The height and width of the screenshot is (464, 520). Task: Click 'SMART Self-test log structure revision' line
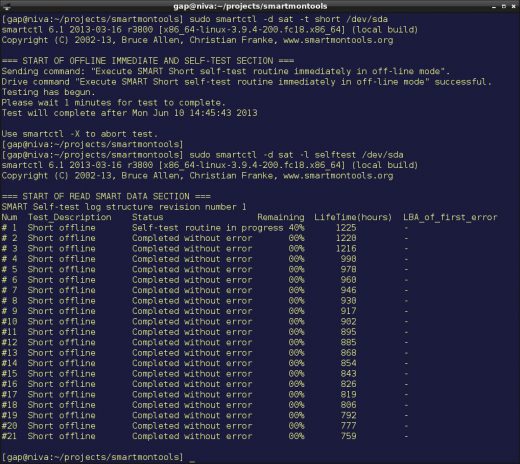point(124,207)
